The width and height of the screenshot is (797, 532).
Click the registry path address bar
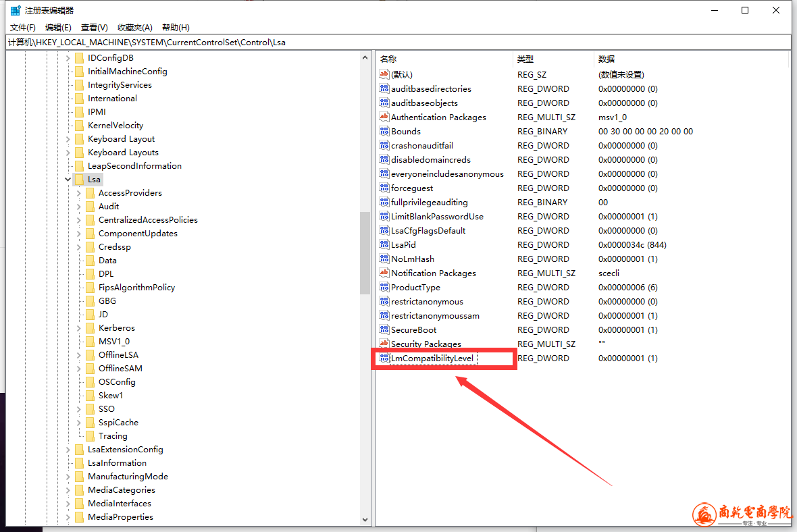398,42
